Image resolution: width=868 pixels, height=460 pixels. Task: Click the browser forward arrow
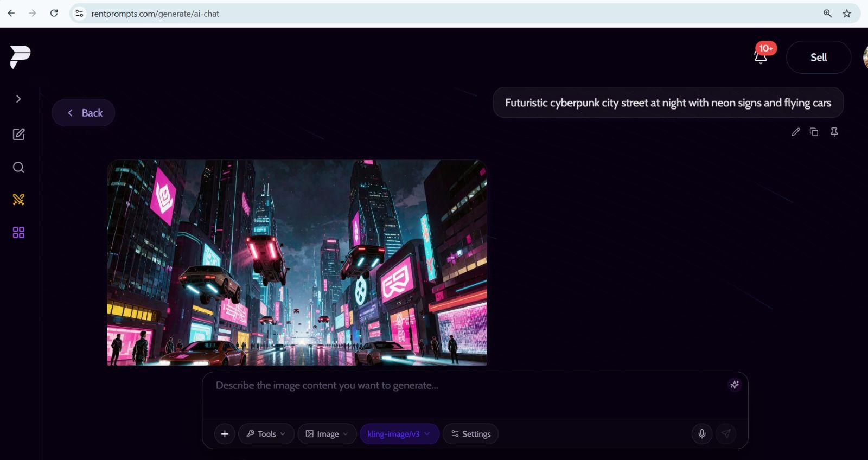tap(33, 14)
